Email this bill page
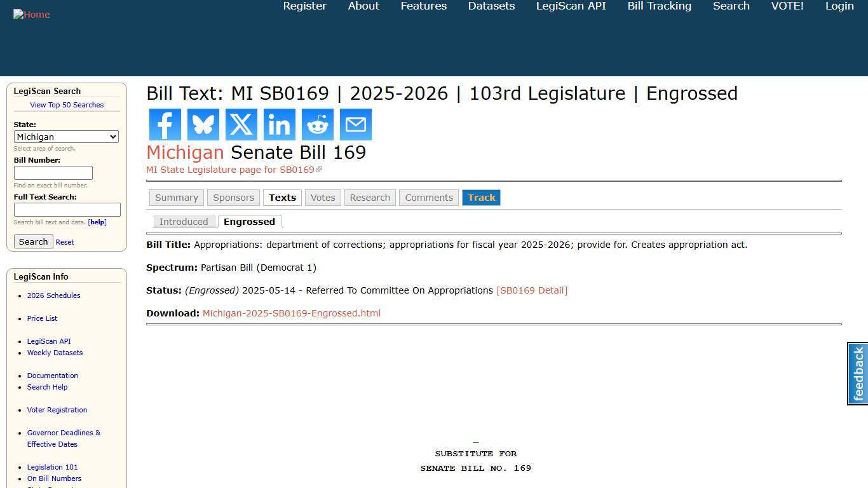Viewport: 868px width, 488px height. pos(355,125)
